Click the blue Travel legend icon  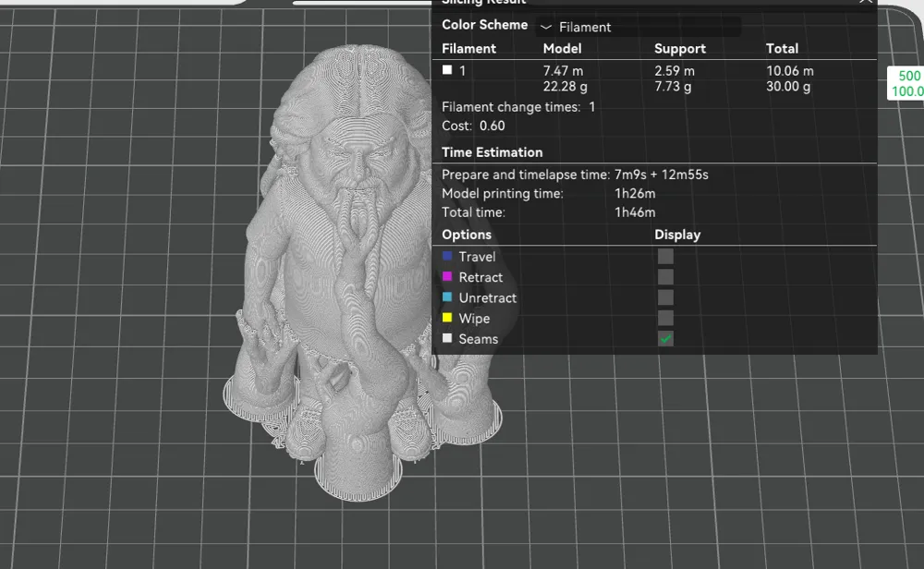click(448, 257)
